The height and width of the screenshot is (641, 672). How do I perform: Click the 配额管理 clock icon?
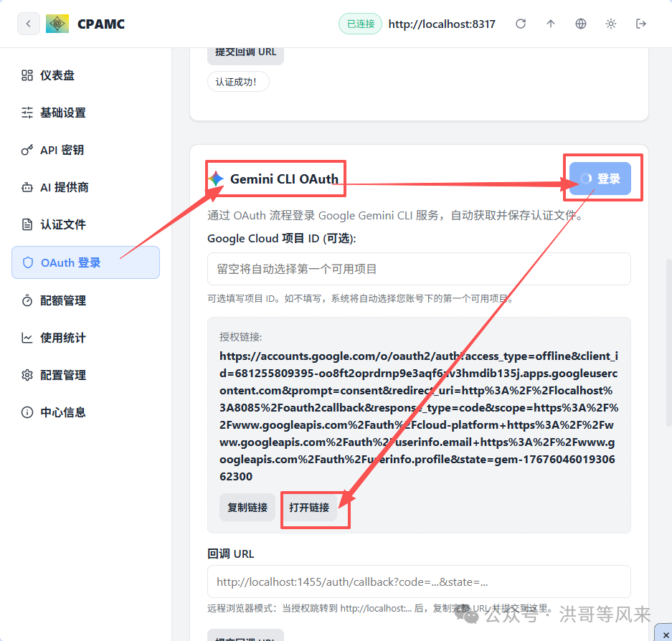pos(27,300)
